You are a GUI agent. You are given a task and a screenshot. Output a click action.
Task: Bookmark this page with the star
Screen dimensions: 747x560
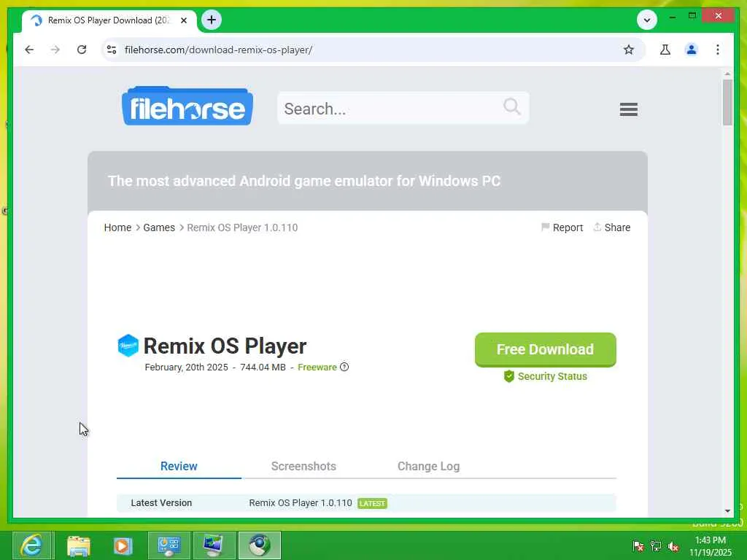[x=628, y=50]
